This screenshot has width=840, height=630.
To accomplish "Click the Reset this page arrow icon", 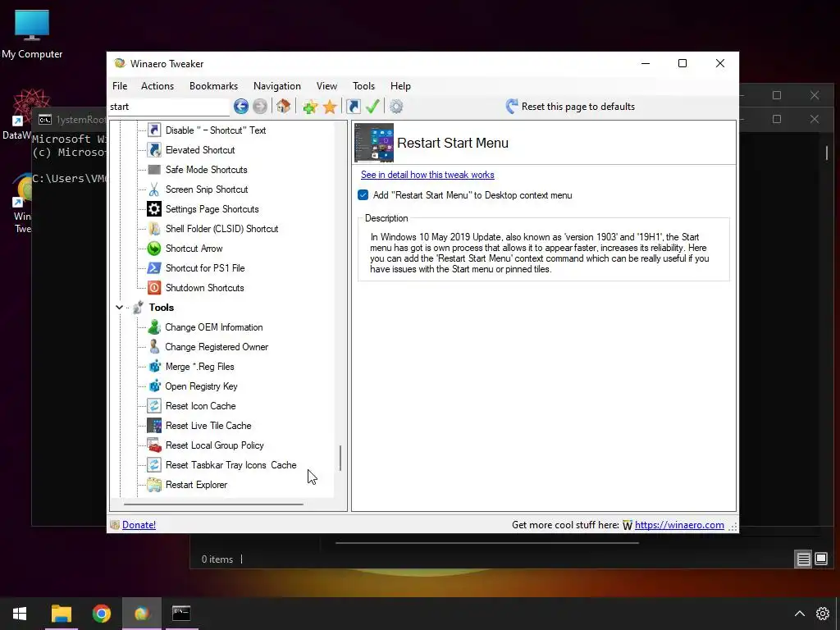I will pyautogui.click(x=512, y=106).
